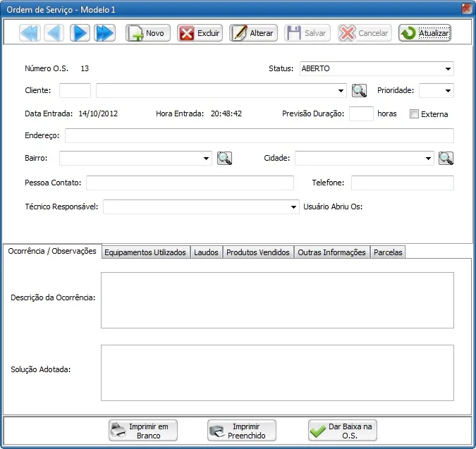Click Excluir to delete the order
476x449 pixels.
(x=200, y=32)
